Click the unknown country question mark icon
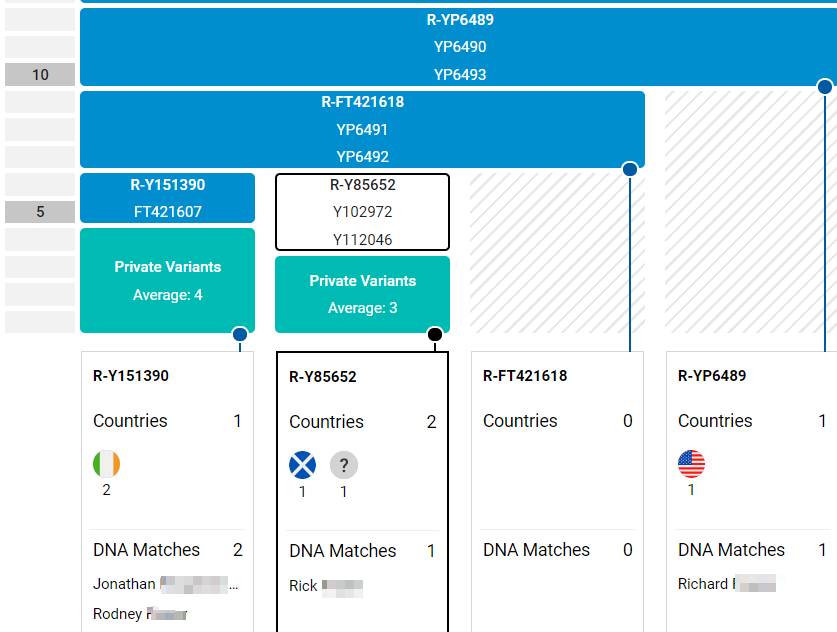The image size is (837, 632). [x=344, y=465]
